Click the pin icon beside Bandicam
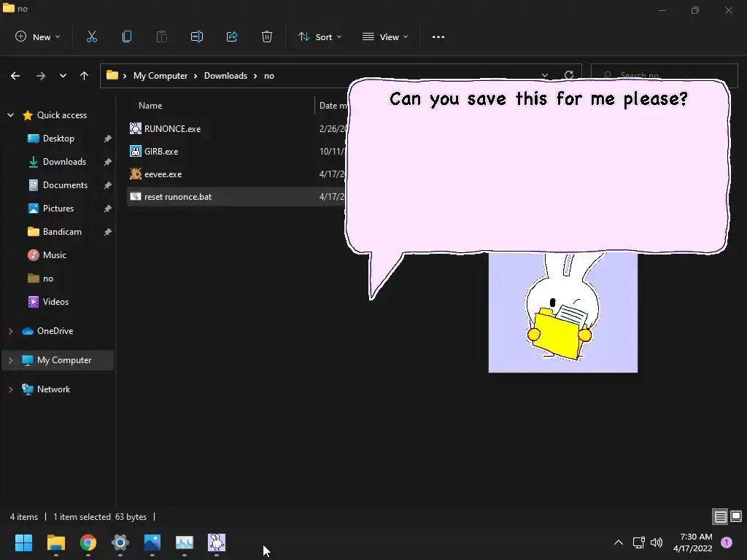The width and height of the screenshot is (747, 560). [108, 232]
